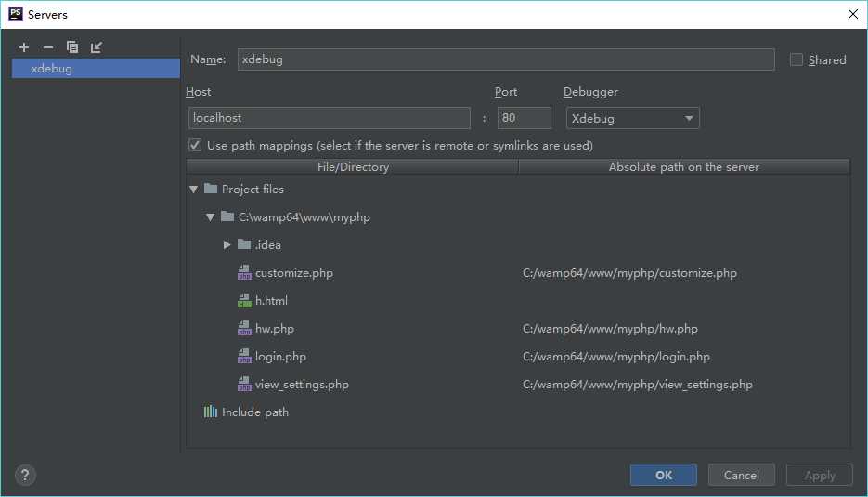
Task: Select the view_settings.php file name
Action: tap(302, 384)
